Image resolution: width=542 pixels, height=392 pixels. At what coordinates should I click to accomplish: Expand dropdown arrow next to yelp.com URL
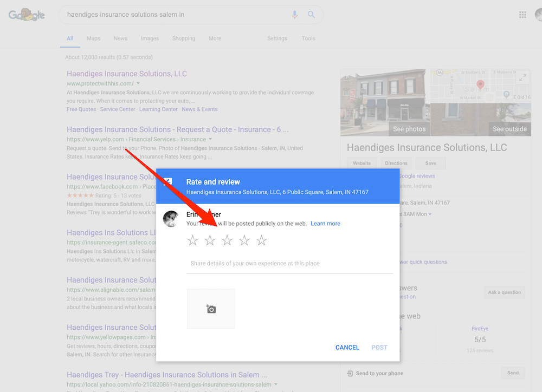point(210,139)
